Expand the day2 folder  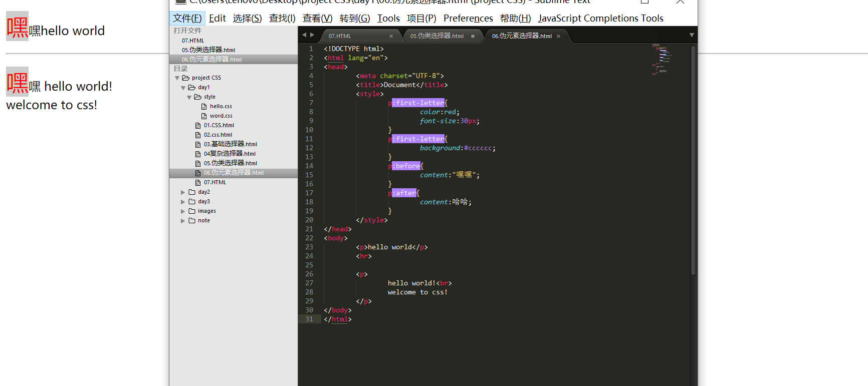click(183, 192)
